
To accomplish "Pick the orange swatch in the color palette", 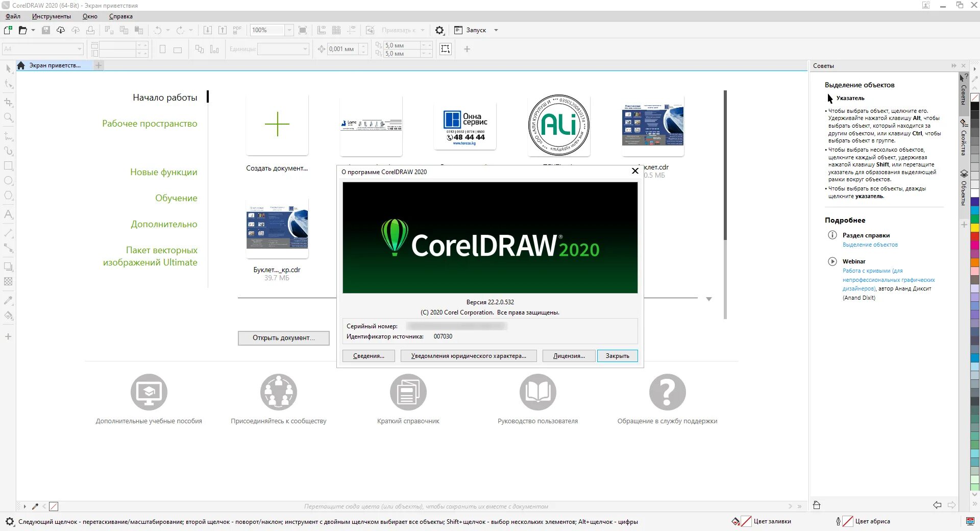I will click(975, 262).
